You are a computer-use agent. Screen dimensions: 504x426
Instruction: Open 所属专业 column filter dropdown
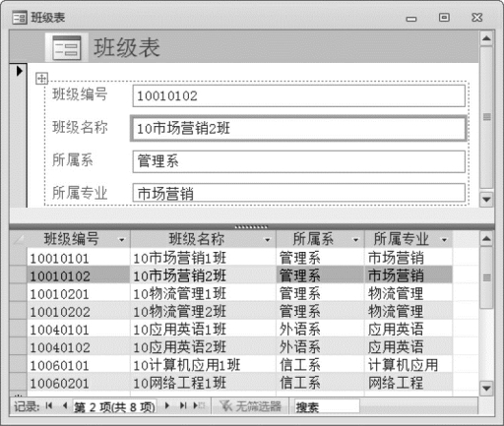pos(444,240)
